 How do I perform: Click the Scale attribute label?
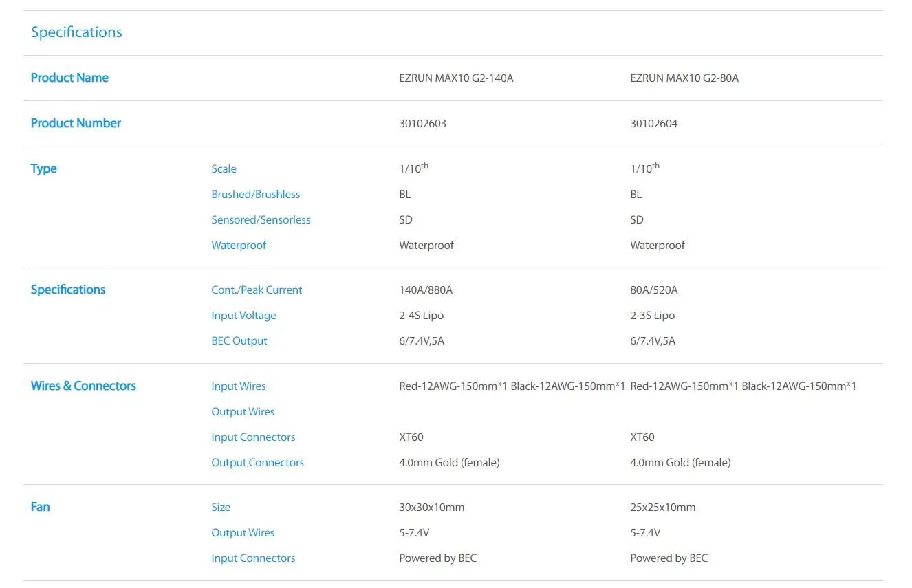tap(224, 169)
